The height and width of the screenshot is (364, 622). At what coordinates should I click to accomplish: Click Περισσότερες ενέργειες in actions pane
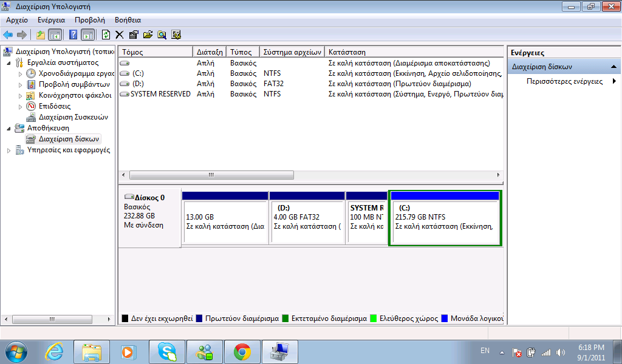tap(564, 81)
